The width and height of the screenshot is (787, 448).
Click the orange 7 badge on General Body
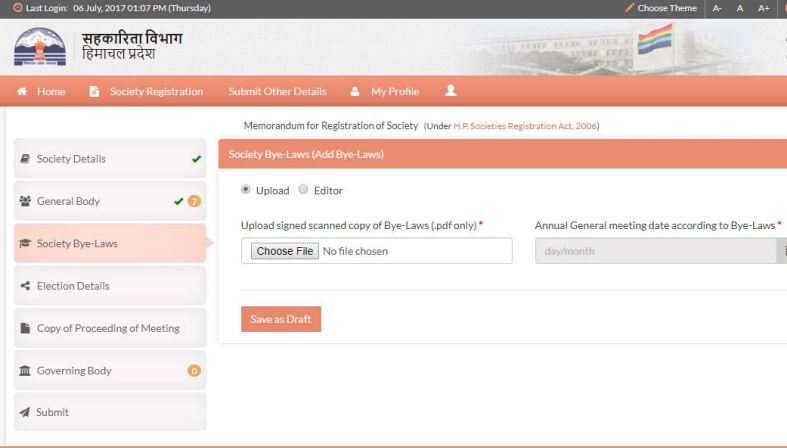coord(194,201)
